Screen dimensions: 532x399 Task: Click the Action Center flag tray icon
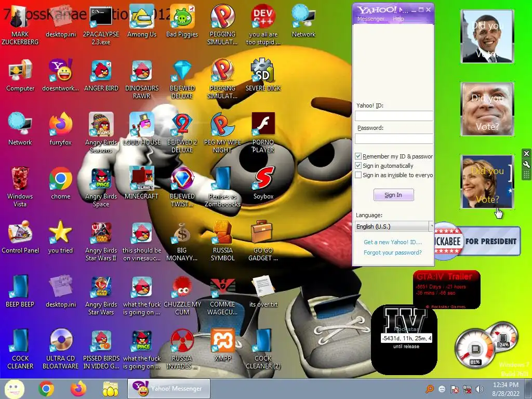pyautogui.click(x=454, y=389)
